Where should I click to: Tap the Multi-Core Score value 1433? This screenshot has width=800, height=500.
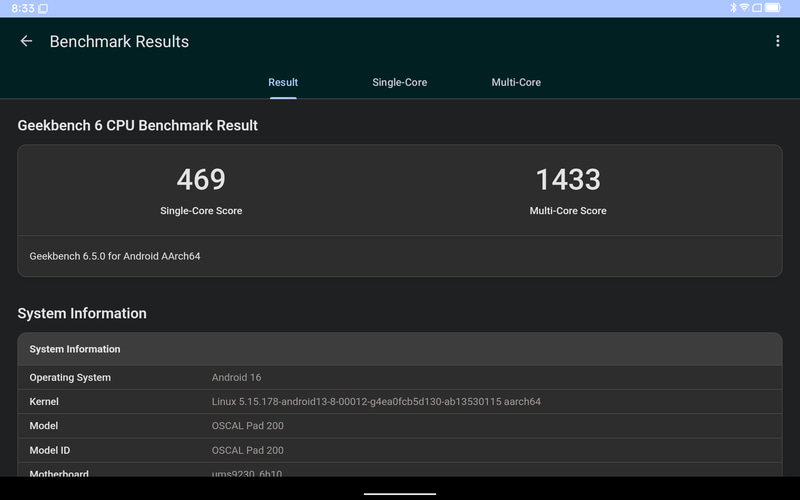pyautogui.click(x=568, y=180)
